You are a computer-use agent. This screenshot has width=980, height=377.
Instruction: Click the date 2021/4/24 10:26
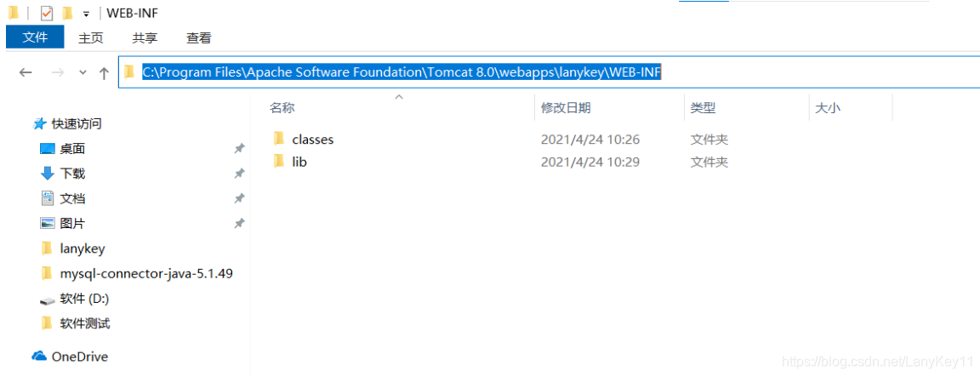[590, 140]
